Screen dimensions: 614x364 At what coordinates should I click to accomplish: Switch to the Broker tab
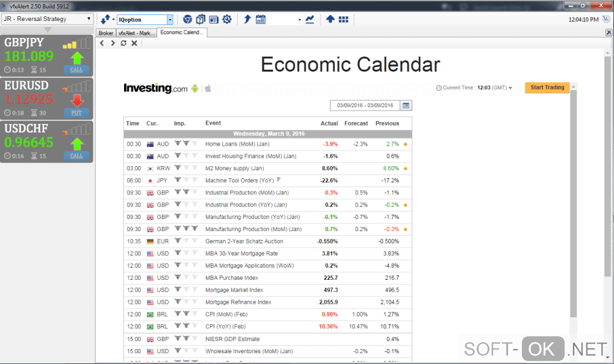[106, 33]
